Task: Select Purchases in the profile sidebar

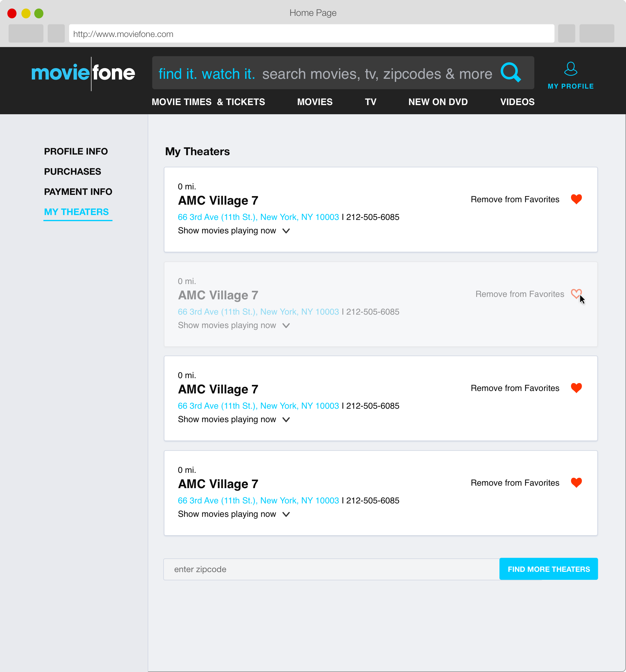Action: click(x=72, y=171)
